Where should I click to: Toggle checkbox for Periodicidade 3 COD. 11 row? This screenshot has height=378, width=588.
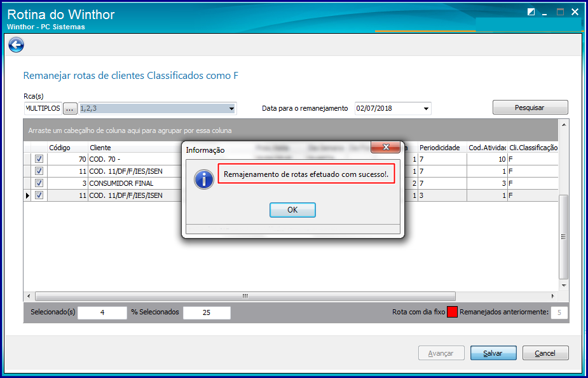click(39, 195)
